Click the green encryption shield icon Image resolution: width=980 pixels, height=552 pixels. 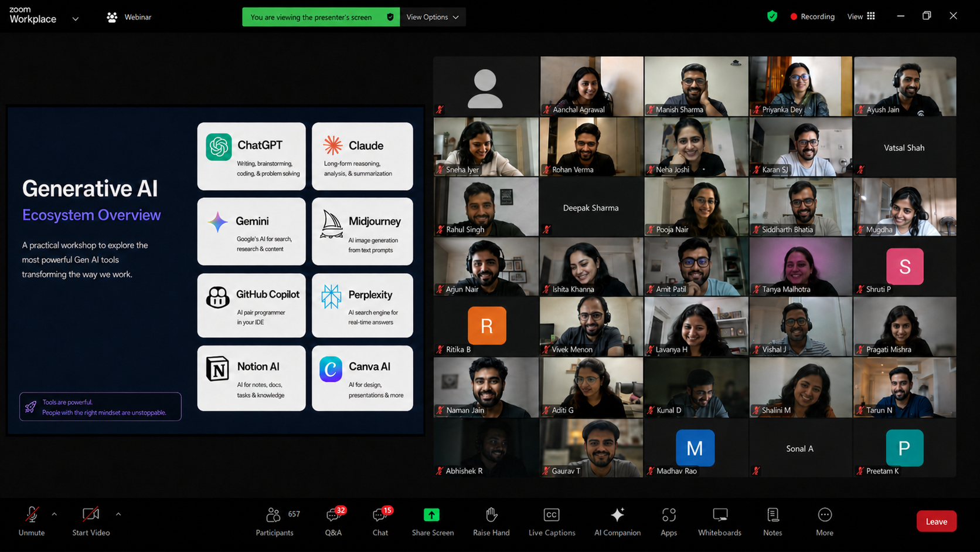click(772, 16)
